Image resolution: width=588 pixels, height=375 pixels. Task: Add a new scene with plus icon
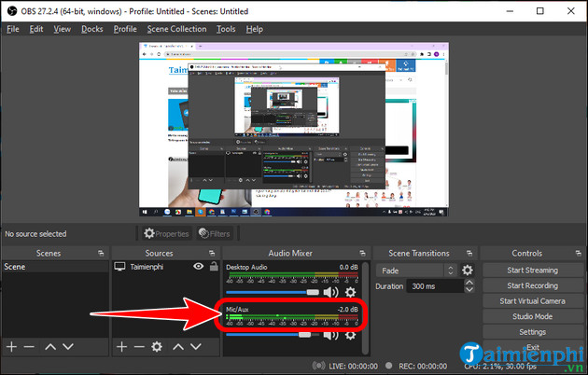pos(11,346)
